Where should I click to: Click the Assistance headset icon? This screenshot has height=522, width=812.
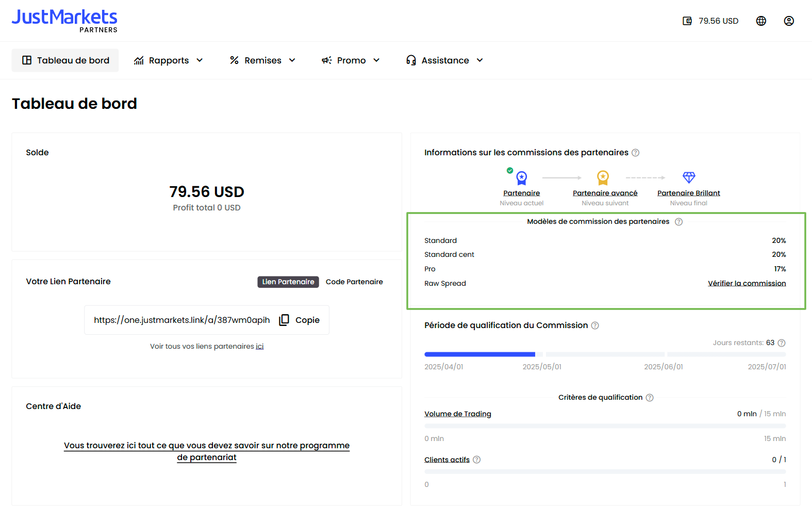click(x=411, y=60)
